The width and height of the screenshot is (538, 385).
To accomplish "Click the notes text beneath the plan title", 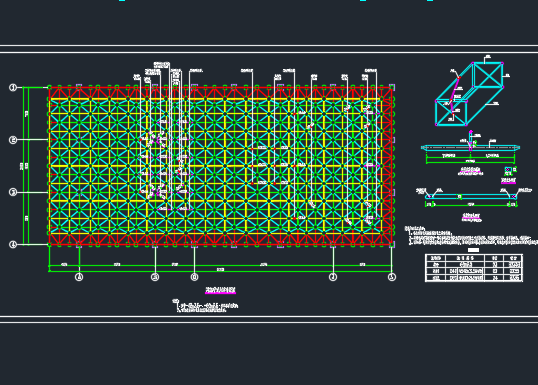I will [x=205, y=306].
